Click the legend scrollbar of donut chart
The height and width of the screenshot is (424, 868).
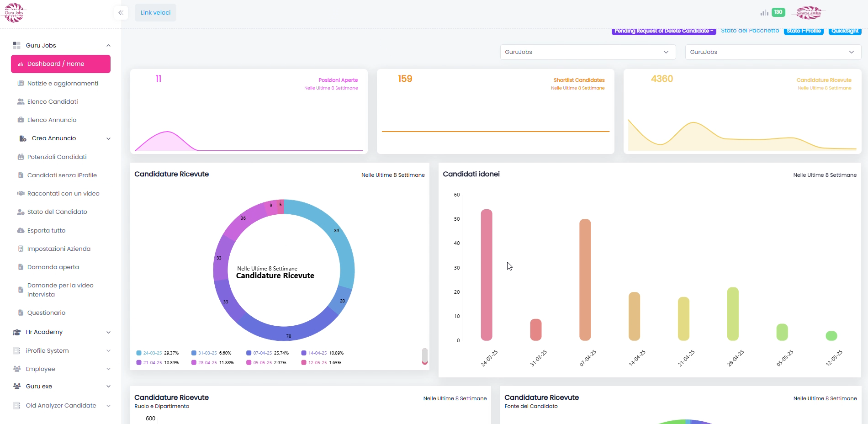point(424,356)
